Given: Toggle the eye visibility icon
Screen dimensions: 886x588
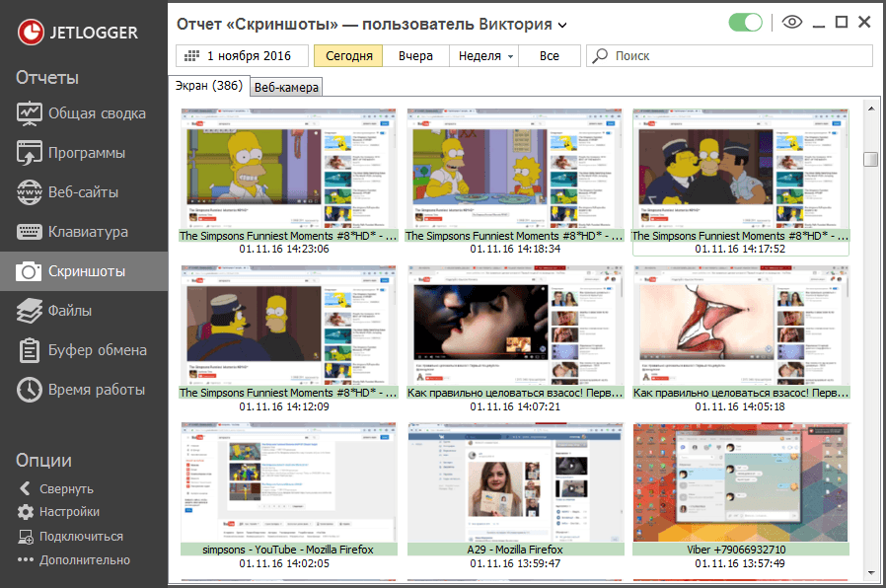Looking at the screenshot, I should [792, 22].
